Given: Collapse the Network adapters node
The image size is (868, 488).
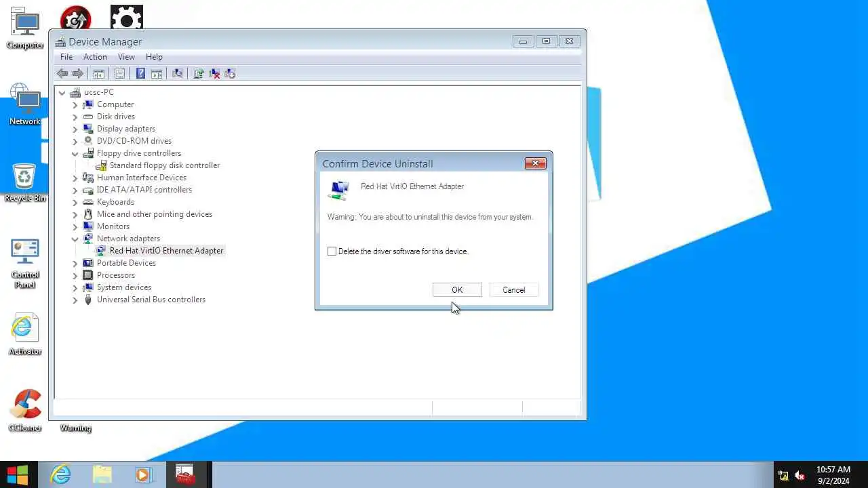Looking at the screenshot, I should point(75,239).
